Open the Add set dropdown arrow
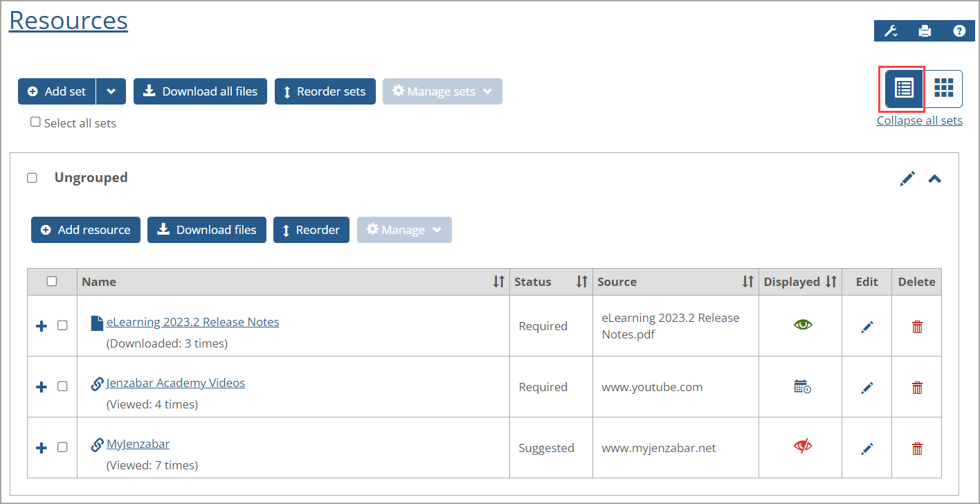Viewport: 980px width, 504px height. tap(111, 91)
